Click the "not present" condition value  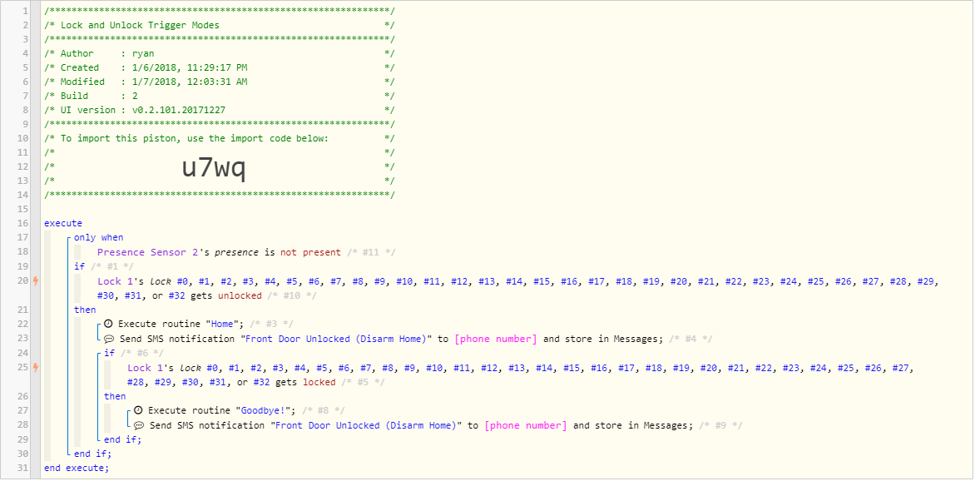310,252
